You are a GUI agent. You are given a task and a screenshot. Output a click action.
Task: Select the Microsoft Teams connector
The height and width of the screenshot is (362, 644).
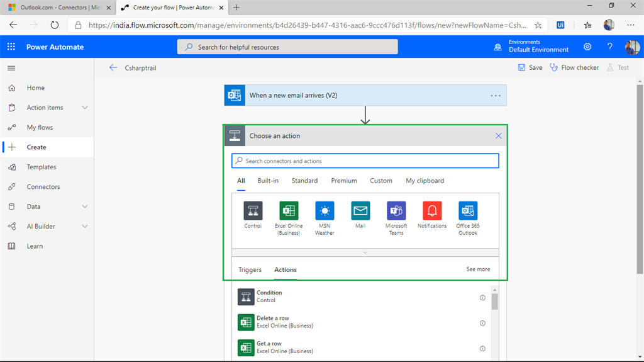coord(396,211)
